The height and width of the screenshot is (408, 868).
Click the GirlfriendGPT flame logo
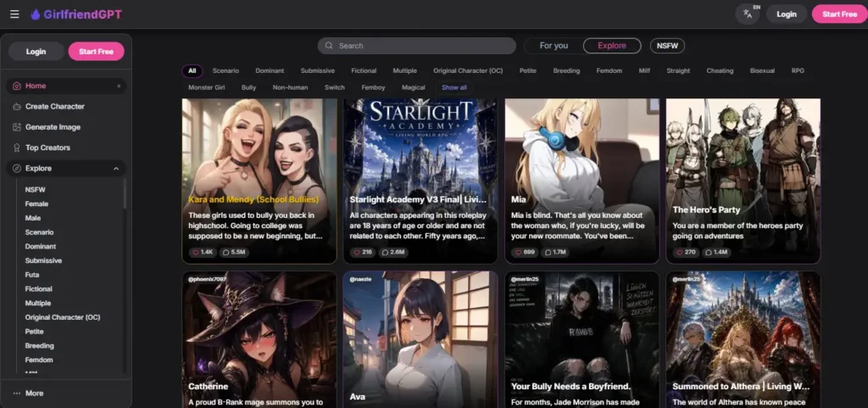(36, 14)
